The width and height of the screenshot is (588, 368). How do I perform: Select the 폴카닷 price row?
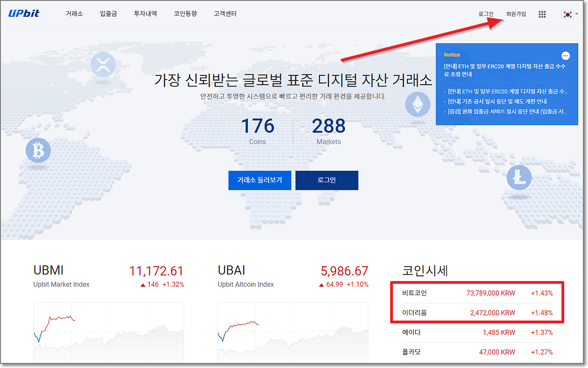pyautogui.click(x=477, y=352)
